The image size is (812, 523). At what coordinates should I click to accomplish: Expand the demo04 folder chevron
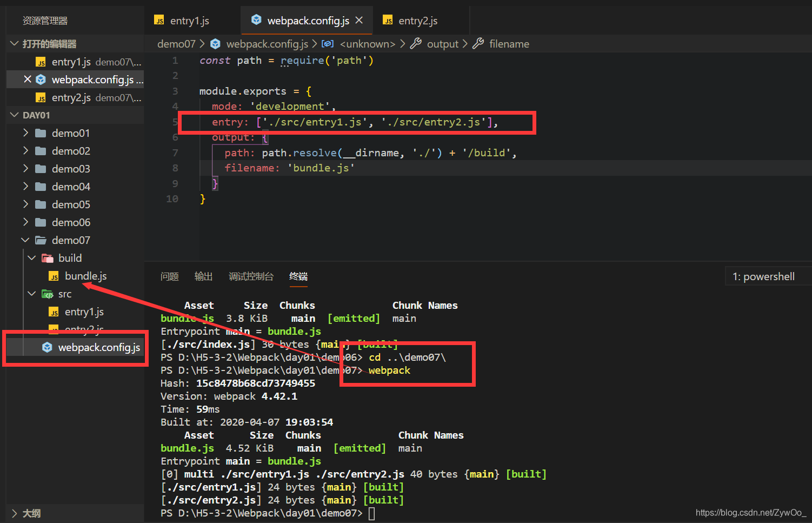tap(25, 187)
